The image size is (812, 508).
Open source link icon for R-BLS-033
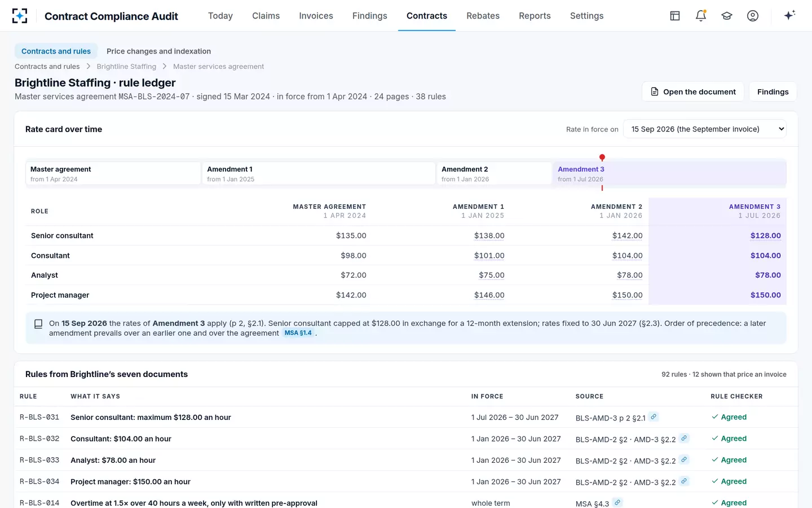coord(684,459)
